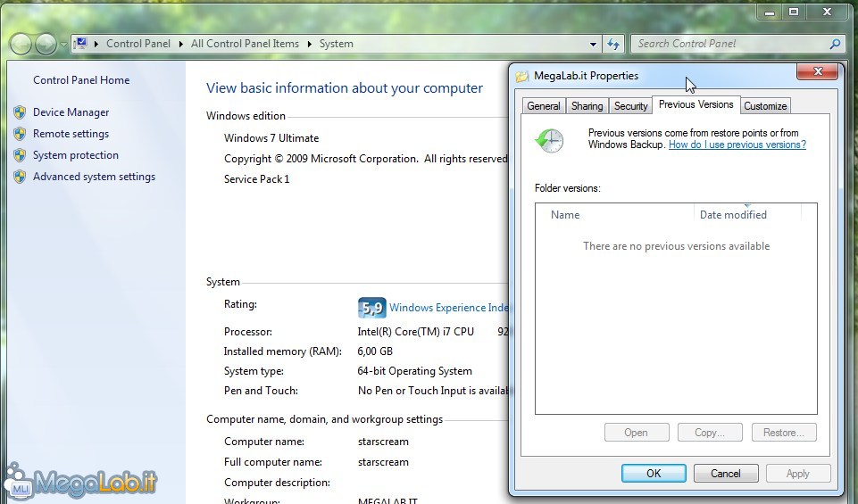Open address bar history dropdown arrow
This screenshot has width=858, height=504.
593,45
